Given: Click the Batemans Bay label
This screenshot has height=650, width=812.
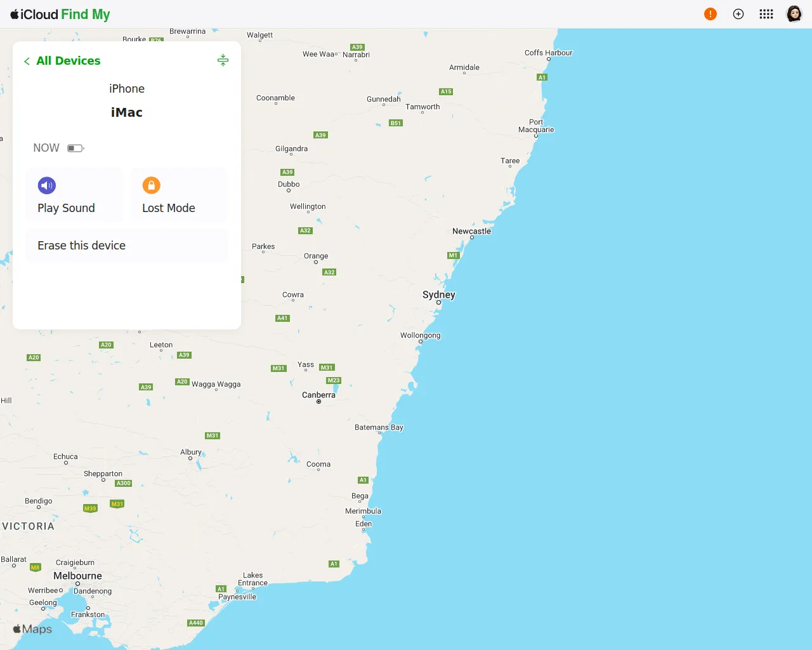Looking at the screenshot, I should (x=379, y=427).
